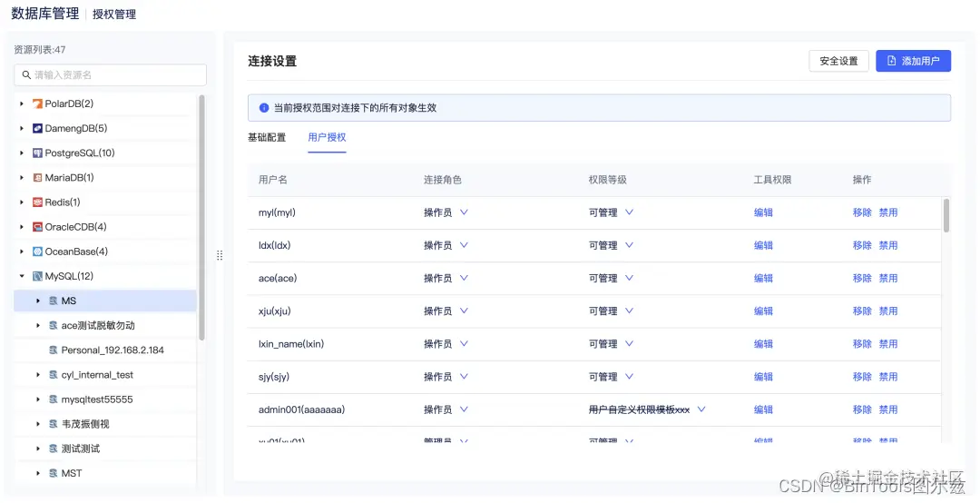Click the resource tree vertical scrollbar
This screenshot has height=503, width=980.
201,217
